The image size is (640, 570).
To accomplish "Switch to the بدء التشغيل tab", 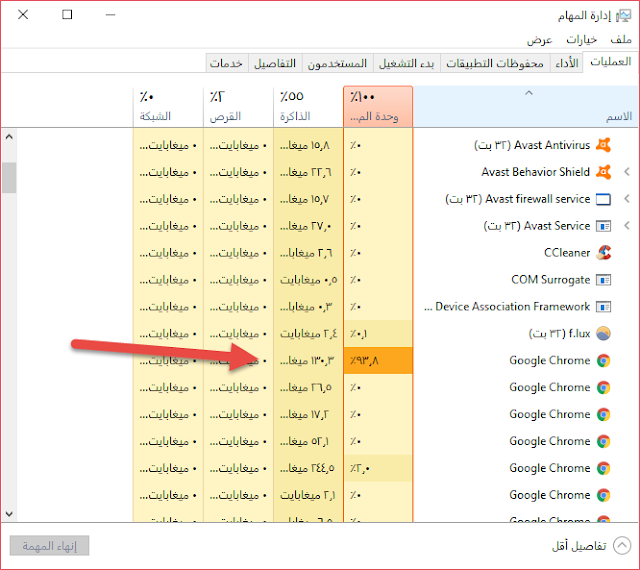I will (x=407, y=63).
